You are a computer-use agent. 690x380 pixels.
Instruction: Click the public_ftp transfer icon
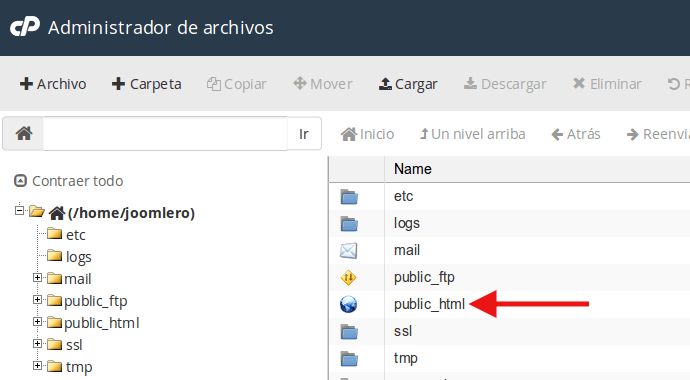pyautogui.click(x=348, y=278)
